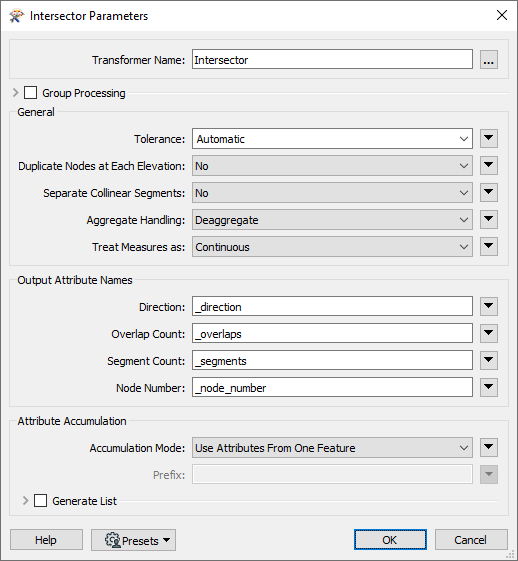Open the arrow menu next to Tolerance
Image resolution: width=518 pixels, height=561 pixels.
click(489, 138)
